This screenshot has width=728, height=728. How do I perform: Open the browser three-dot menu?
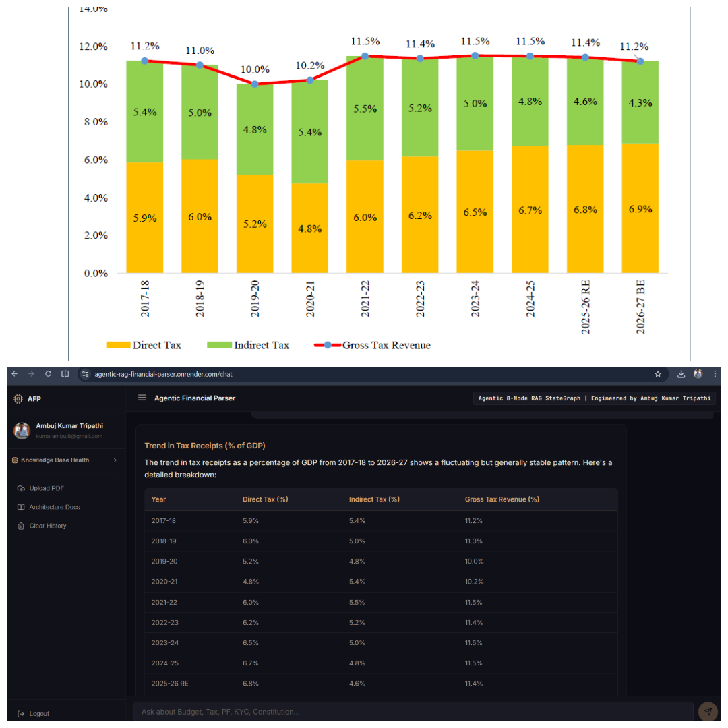(715, 373)
